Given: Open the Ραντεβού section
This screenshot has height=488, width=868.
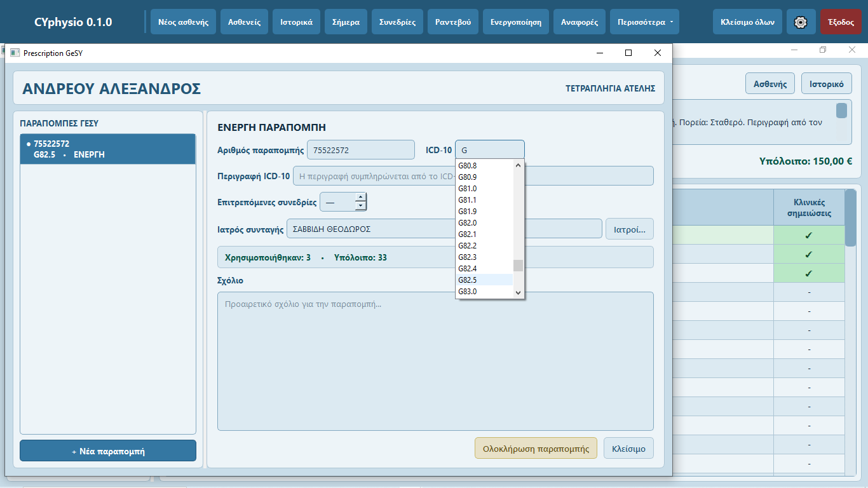Looking at the screenshot, I should point(453,22).
